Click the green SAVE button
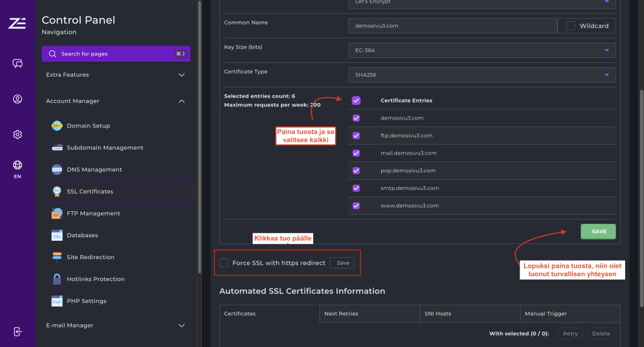This screenshot has width=644, height=347. 598,231
